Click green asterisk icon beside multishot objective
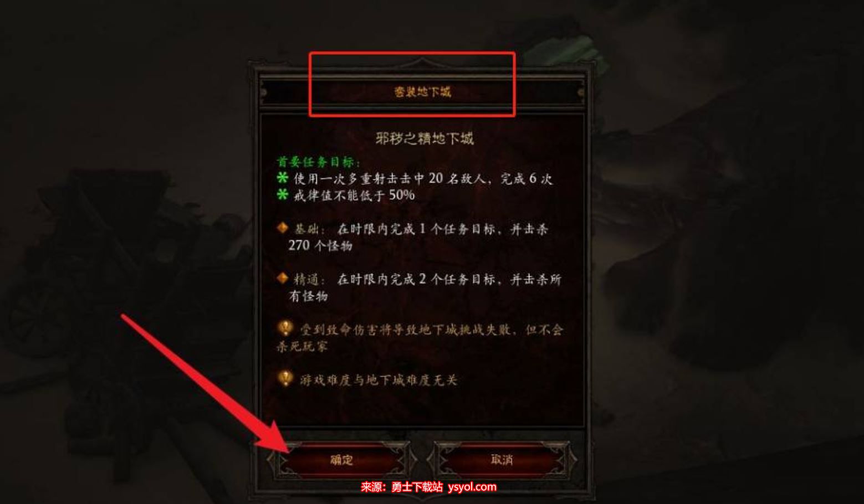This screenshot has width=864, height=504. click(x=283, y=178)
